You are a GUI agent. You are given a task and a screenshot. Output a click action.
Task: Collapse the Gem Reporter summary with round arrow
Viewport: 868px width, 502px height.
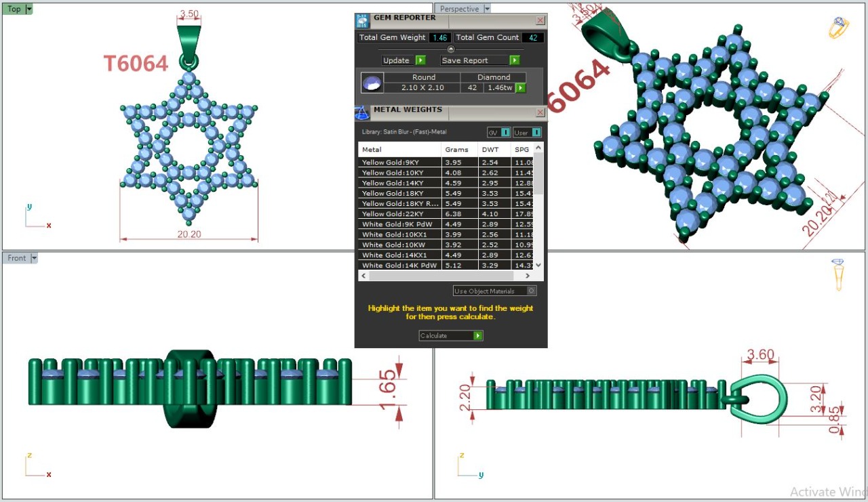click(x=451, y=49)
